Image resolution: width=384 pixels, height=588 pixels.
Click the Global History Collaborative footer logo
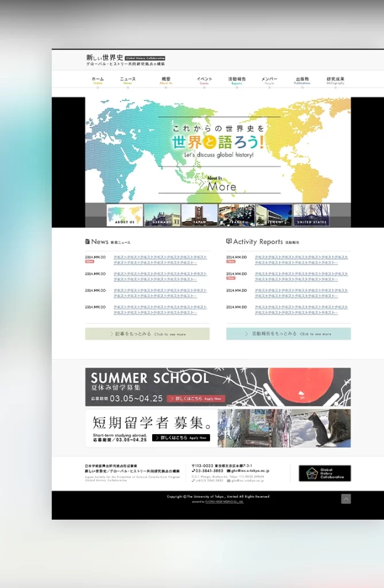pyautogui.click(x=324, y=473)
